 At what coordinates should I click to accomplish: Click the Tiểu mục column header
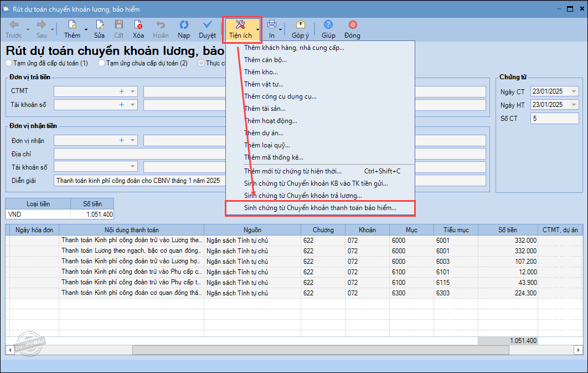pyautogui.click(x=456, y=230)
